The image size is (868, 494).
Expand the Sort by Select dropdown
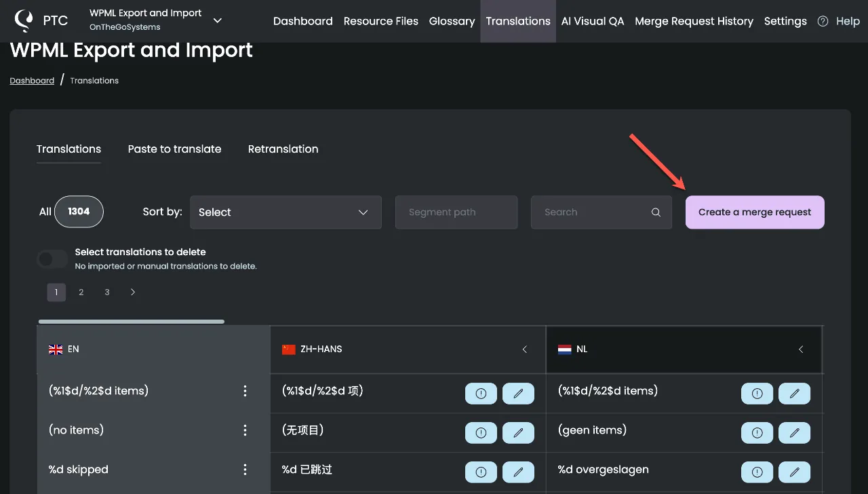coord(285,212)
